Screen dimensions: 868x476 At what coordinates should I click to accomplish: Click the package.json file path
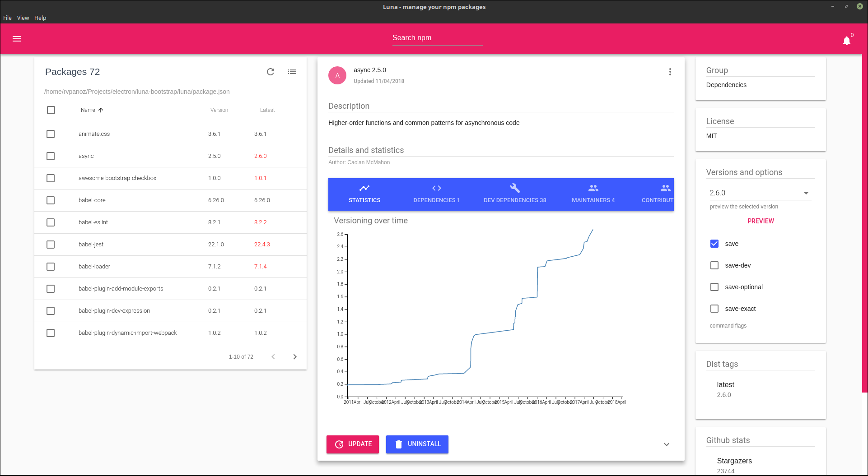pyautogui.click(x=137, y=92)
